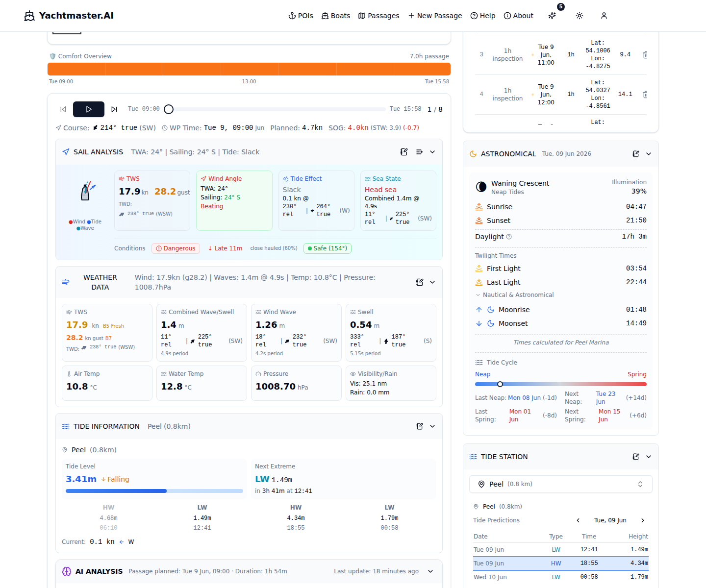Open the Passages menu
This screenshot has width=706, height=588.
(x=378, y=16)
